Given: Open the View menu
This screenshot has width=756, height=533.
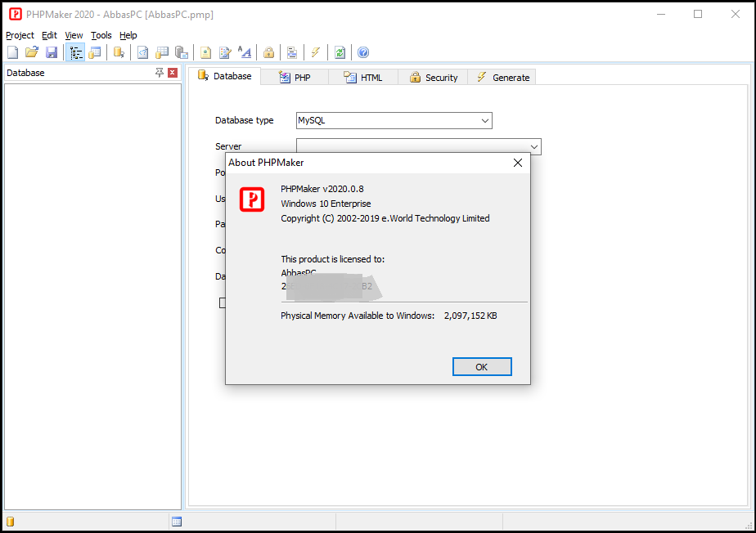Looking at the screenshot, I should 74,35.
